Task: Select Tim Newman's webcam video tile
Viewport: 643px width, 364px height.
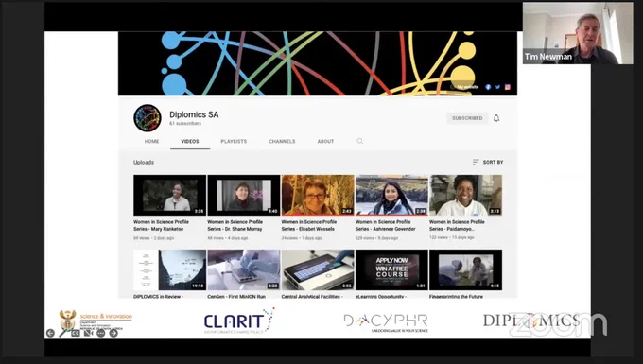Action: pos(578,33)
